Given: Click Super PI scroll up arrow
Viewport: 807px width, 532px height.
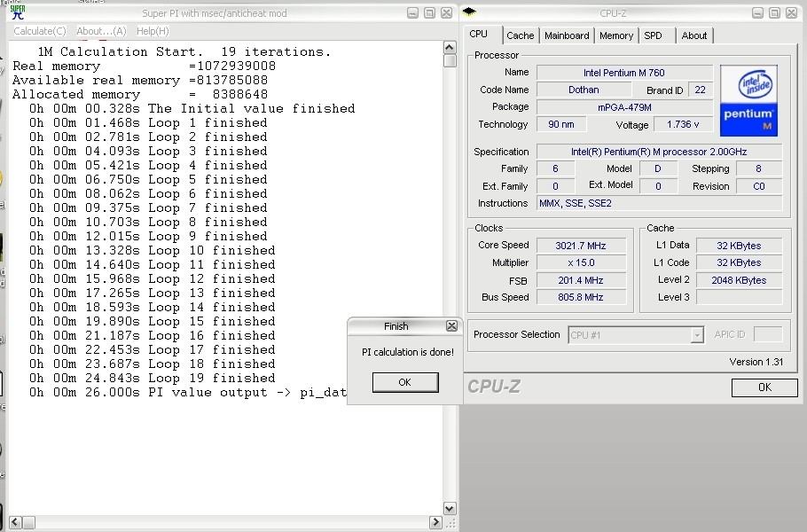Looking at the screenshot, I should pyautogui.click(x=450, y=47).
